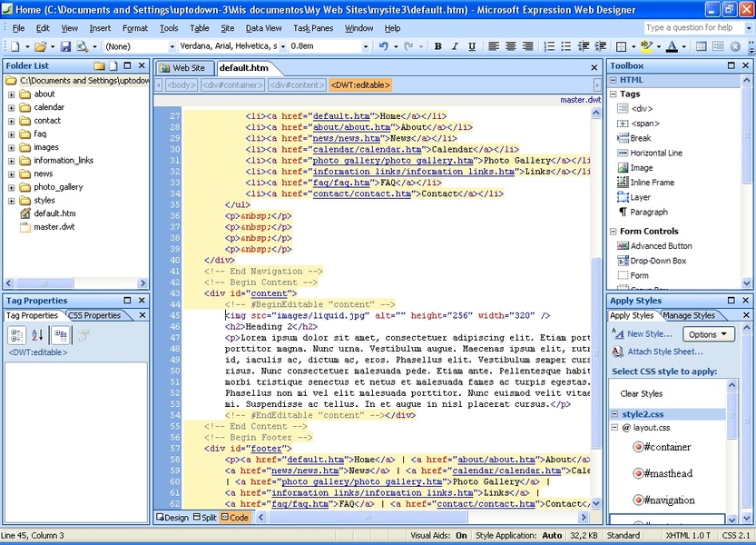Switch to the CSS Properties tab
Viewport: 756px width, 545px height.
click(94, 315)
